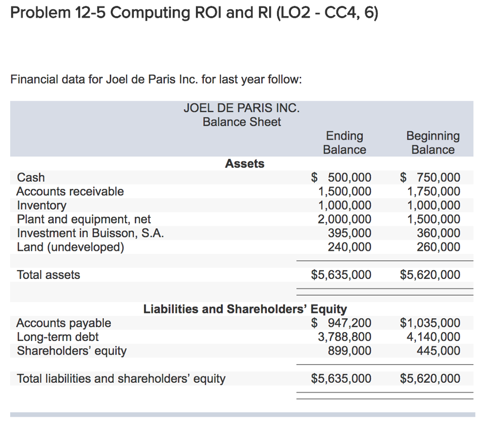Select Land beginning value 260,000
Viewport: 504px width, 429px height.
439,247
